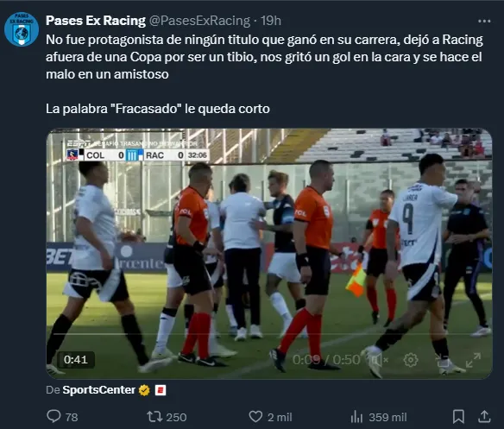Click the match video thumbnail to play
The width and height of the screenshot is (504, 429).
269,254
